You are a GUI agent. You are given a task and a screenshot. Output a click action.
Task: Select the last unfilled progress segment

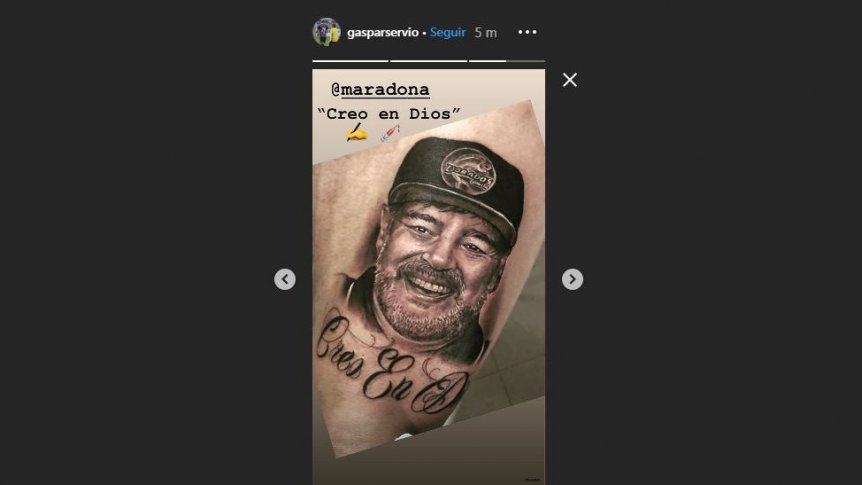pyautogui.click(x=526, y=61)
